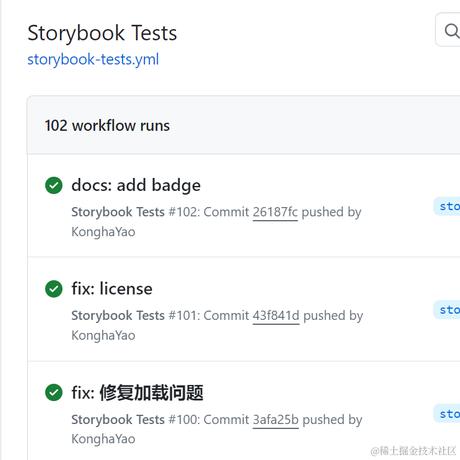The width and height of the screenshot is (460, 460).
Task: Click the 102 workflow runs count text
Action: pyautogui.click(x=107, y=126)
